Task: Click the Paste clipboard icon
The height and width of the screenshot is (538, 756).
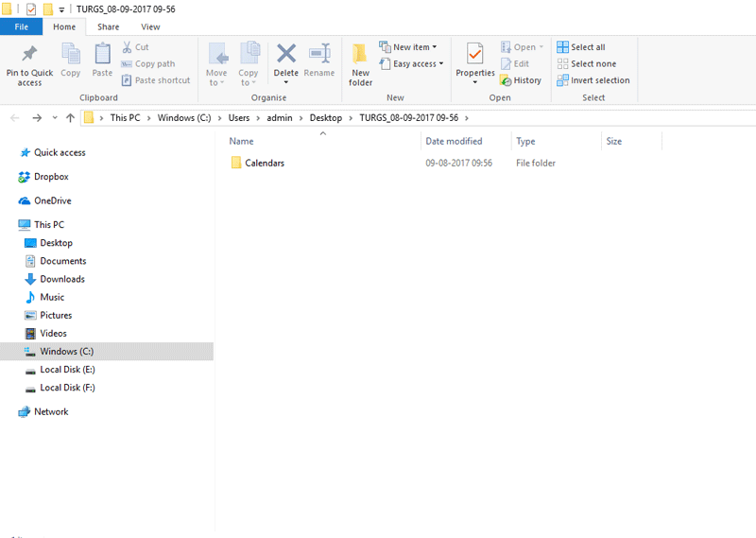Action: click(x=102, y=53)
